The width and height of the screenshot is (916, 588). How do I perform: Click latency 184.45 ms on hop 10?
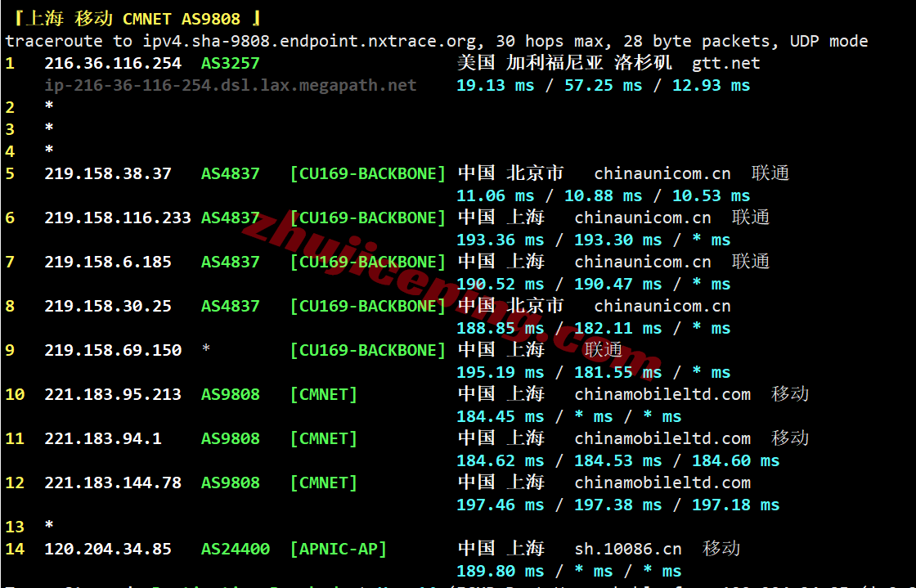500,417
